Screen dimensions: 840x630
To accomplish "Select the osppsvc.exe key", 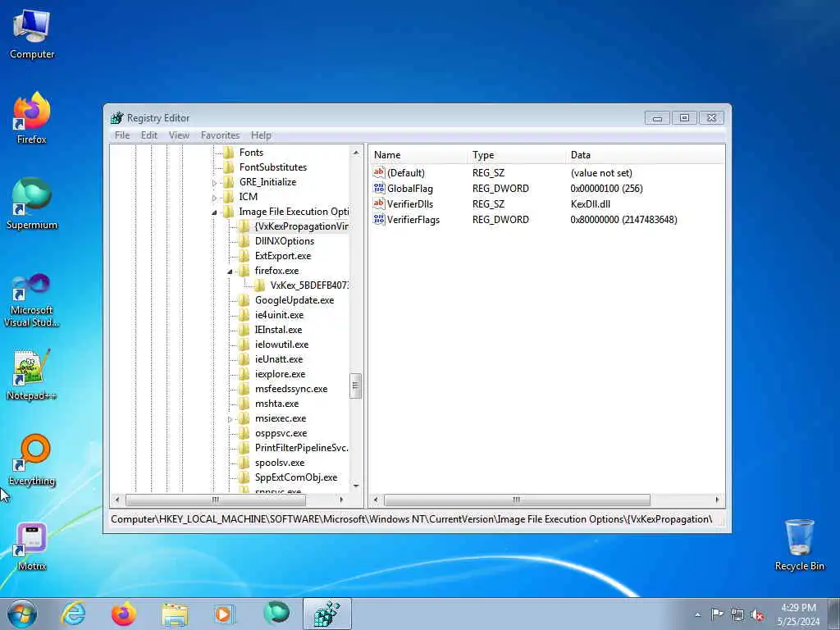I will click(x=281, y=433).
